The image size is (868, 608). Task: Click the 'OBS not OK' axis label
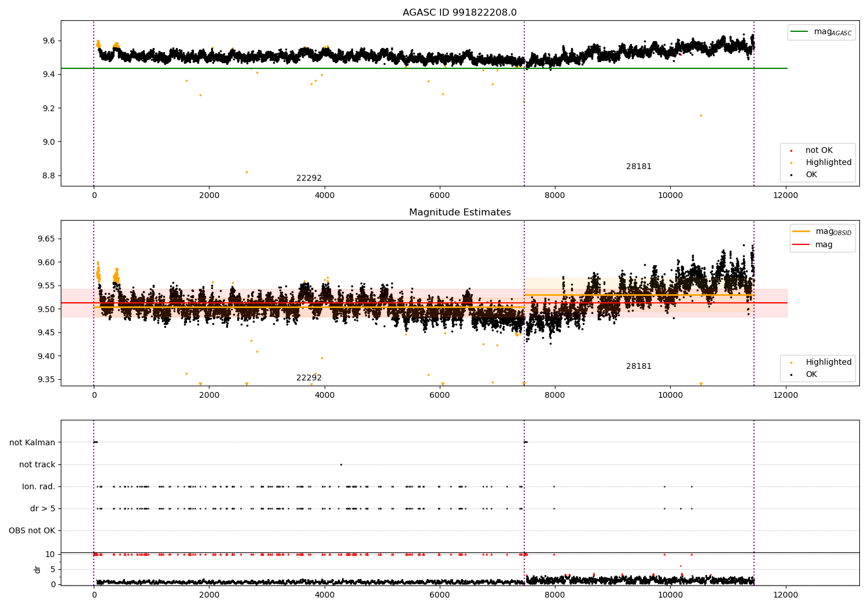pos(32,531)
